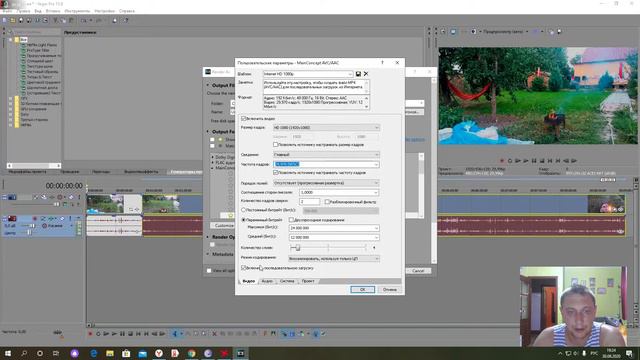
Task: Expand the OFX folder in the generators tree
Action: pyautogui.click(x=11, y=98)
